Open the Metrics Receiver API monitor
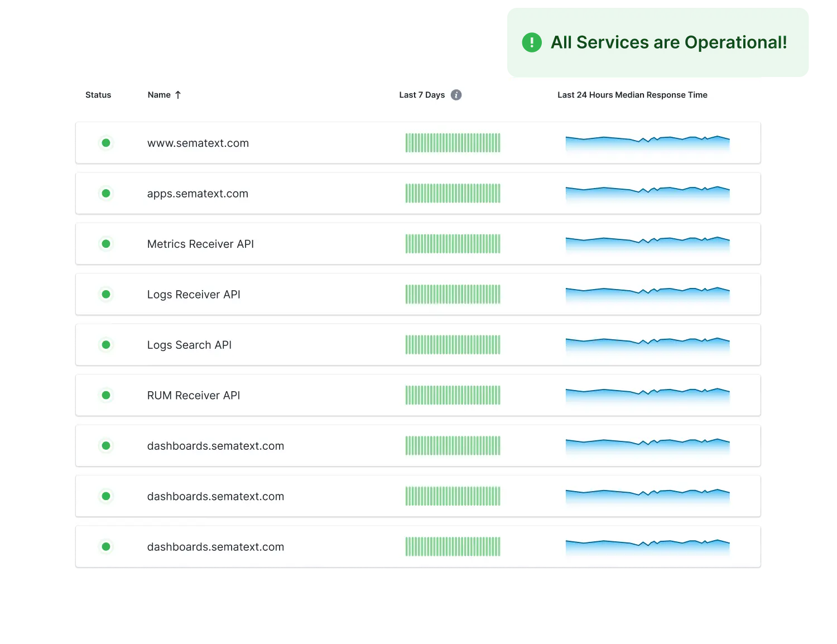This screenshot has height=644, width=837. click(200, 244)
